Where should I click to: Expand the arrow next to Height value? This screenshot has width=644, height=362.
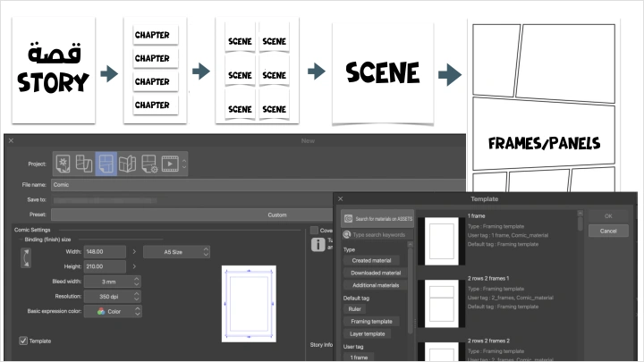tap(134, 266)
